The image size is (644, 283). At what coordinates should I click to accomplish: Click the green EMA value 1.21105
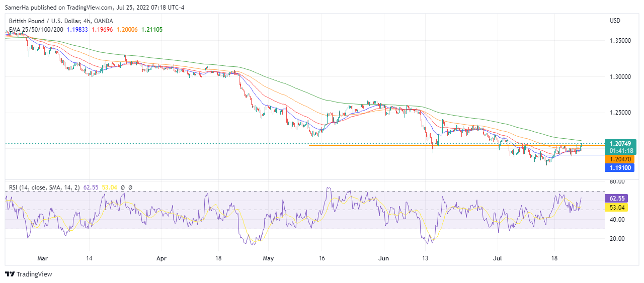pos(151,30)
